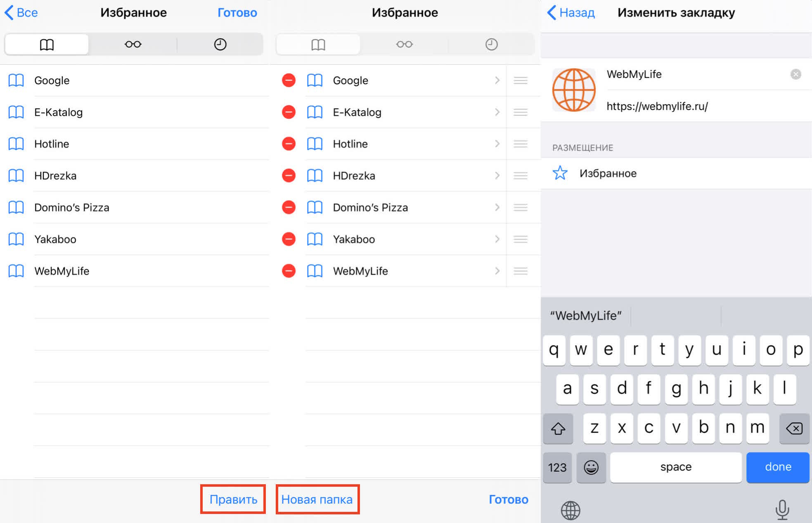Toggle the shift key on keyboard
812x523 pixels.
(558, 429)
